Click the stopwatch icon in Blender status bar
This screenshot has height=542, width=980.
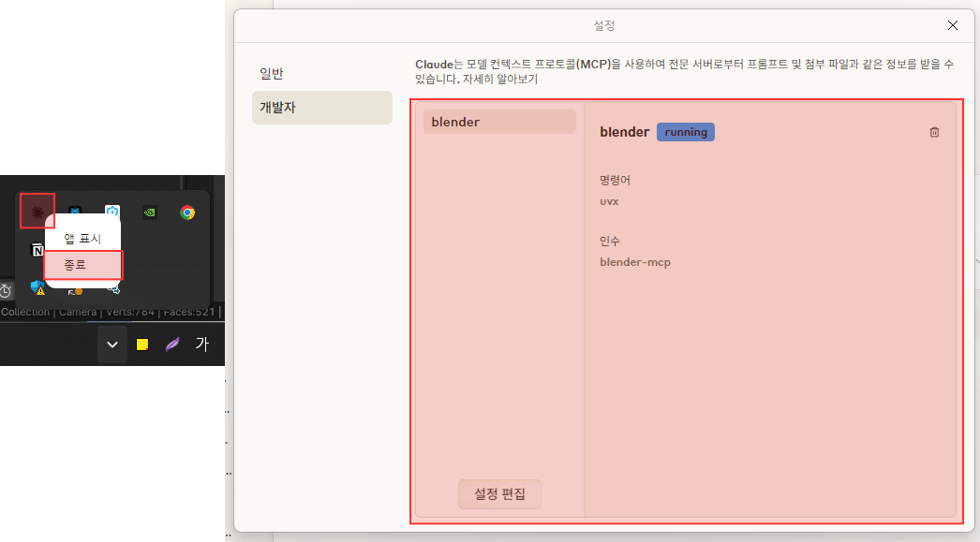tap(6, 291)
